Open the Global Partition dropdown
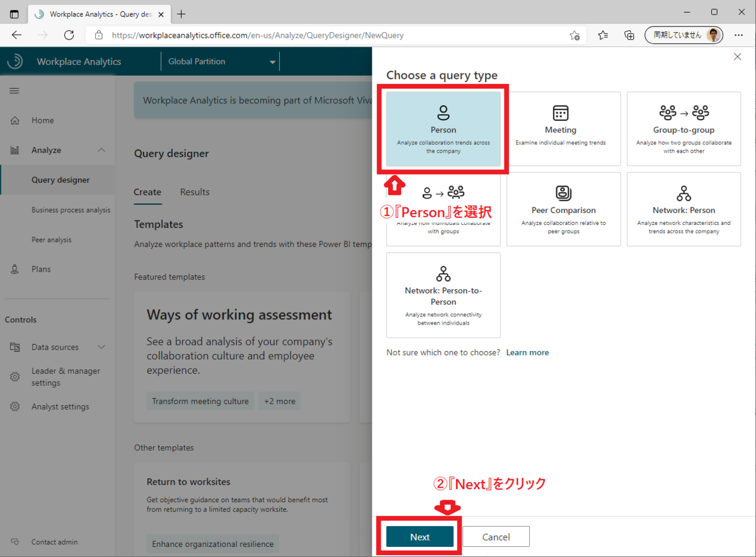This screenshot has height=557, width=756. click(x=220, y=62)
